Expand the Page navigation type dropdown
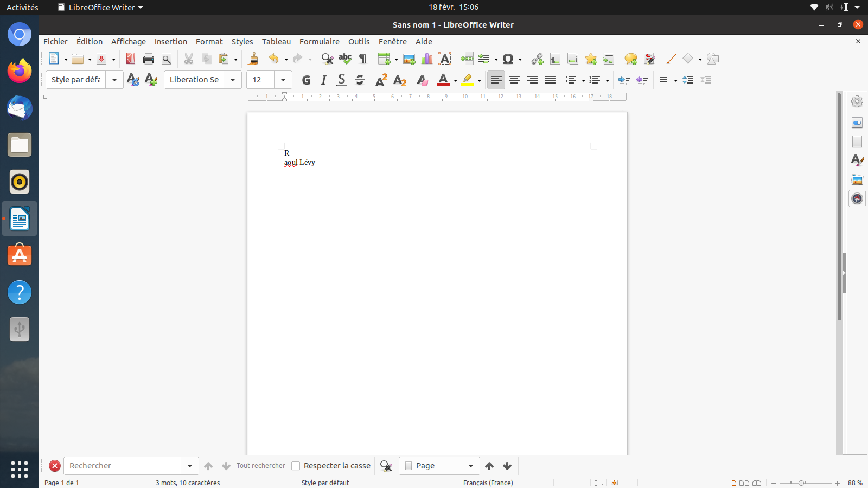This screenshot has width=868, height=488. point(470,466)
